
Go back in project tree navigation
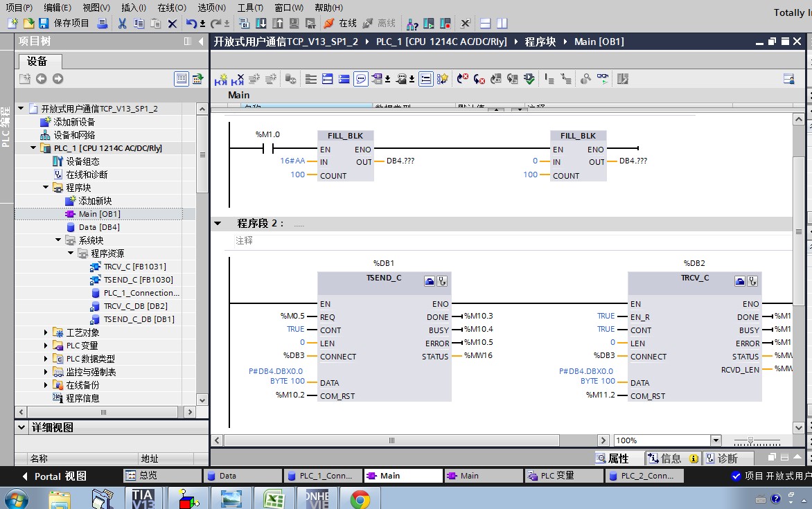pyautogui.click(x=42, y=79)
